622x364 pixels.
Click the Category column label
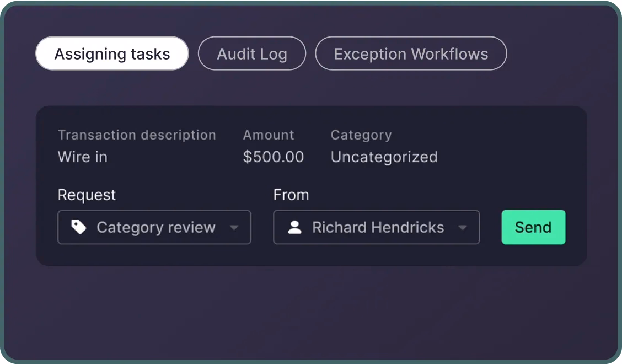pos(361,135)
